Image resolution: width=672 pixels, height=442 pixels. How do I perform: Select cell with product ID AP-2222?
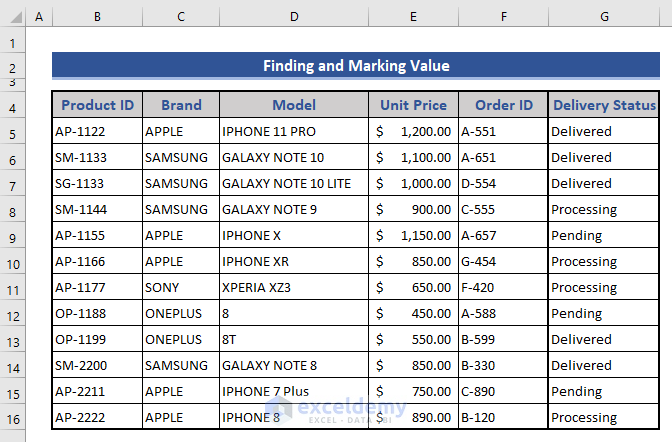click(x=97, y=417)
